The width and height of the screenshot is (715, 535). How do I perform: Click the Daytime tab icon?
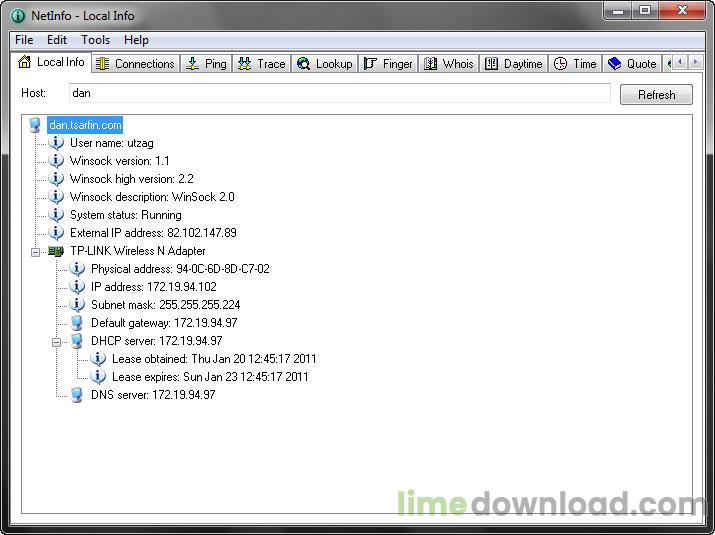pyautogui.click(x=491, y=64)
